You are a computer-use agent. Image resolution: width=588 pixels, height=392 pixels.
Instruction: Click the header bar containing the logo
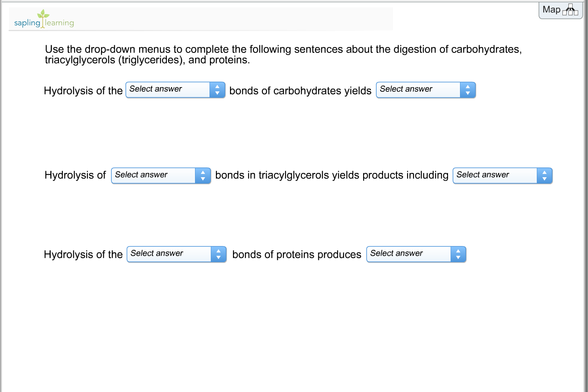click(201, 19)
